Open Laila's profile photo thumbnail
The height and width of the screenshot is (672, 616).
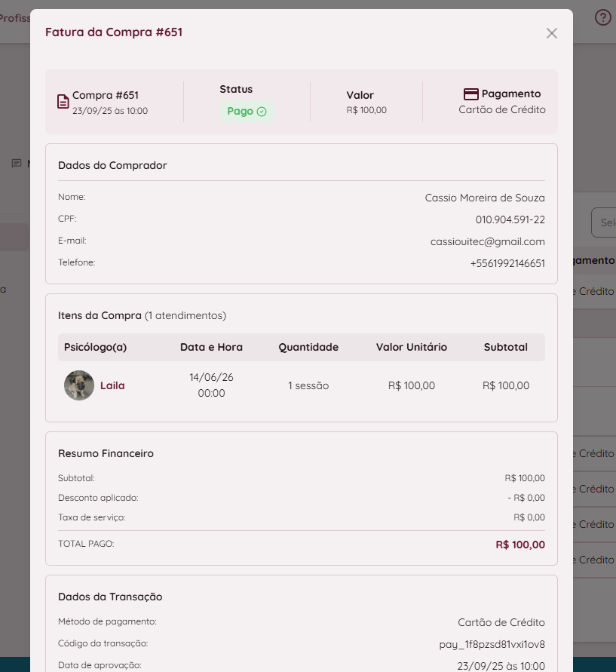[x=79, y=385]
